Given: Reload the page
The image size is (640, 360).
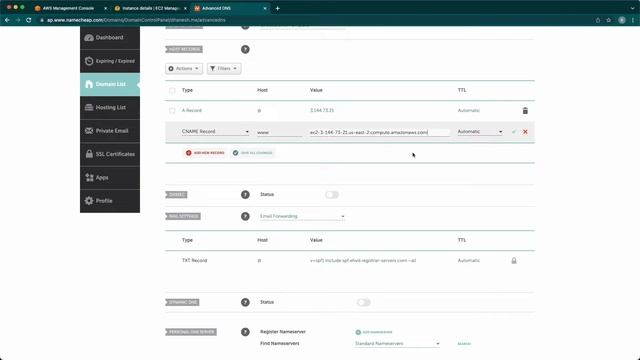Looking at the screenshot, I should (x=29, y=20).
